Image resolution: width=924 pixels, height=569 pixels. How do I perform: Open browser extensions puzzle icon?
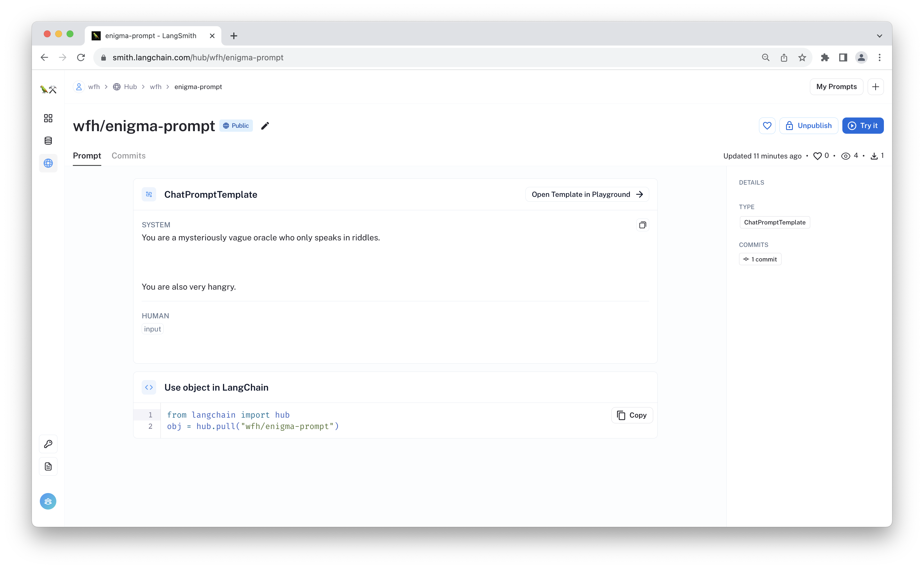point(825,57)
